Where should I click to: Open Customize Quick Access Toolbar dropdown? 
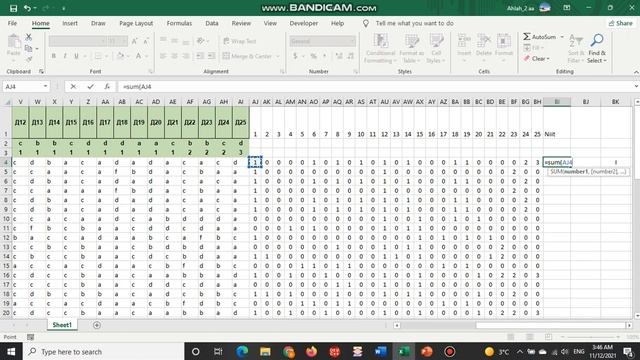click(x=63, y=8)
